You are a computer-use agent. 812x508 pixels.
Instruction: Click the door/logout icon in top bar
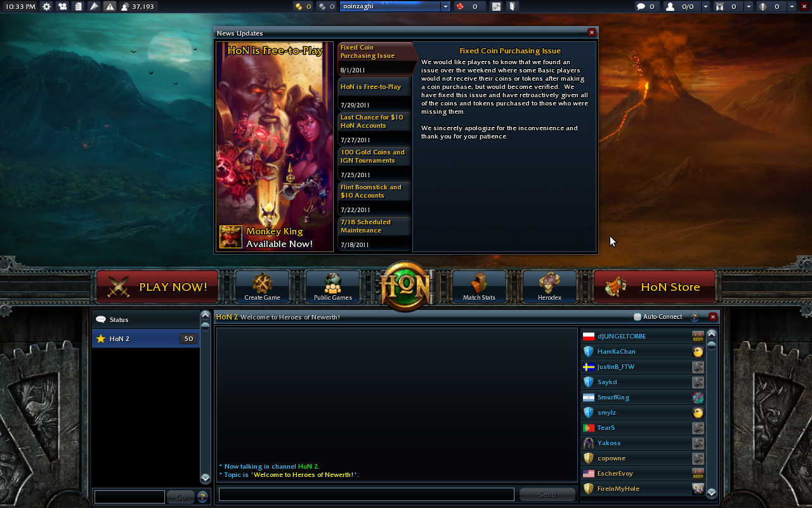pyautogui.click(x=512, y=6)
